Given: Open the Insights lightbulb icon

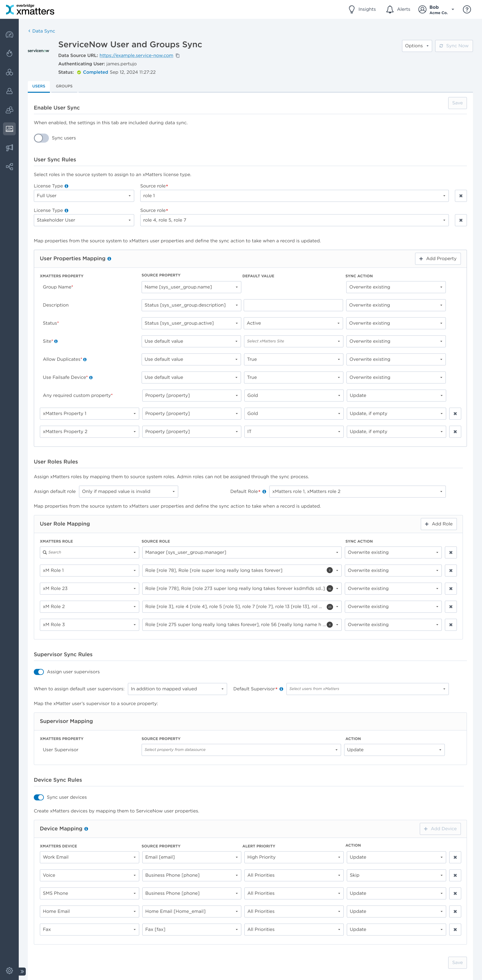Looking at the screenshot, I should [x=351, y=9].
